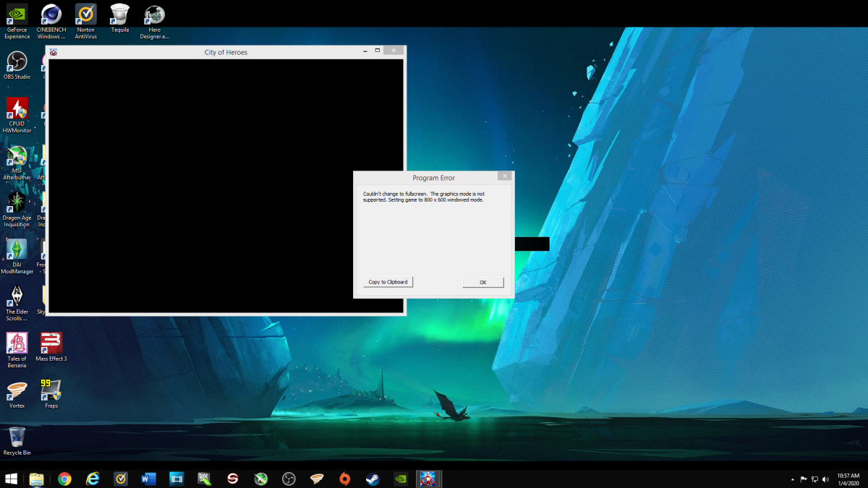The height and width of the screenshot is (488, 868).
Task: Click the City of Heroes title bar icon
Action: click(54, 52)
